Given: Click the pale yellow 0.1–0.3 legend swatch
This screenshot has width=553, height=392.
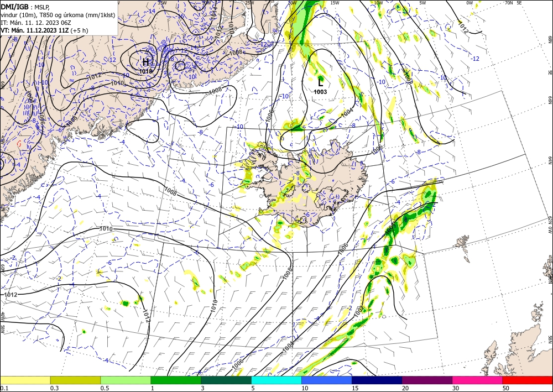Looking at the screenshot, I should (x=25, y=380).
